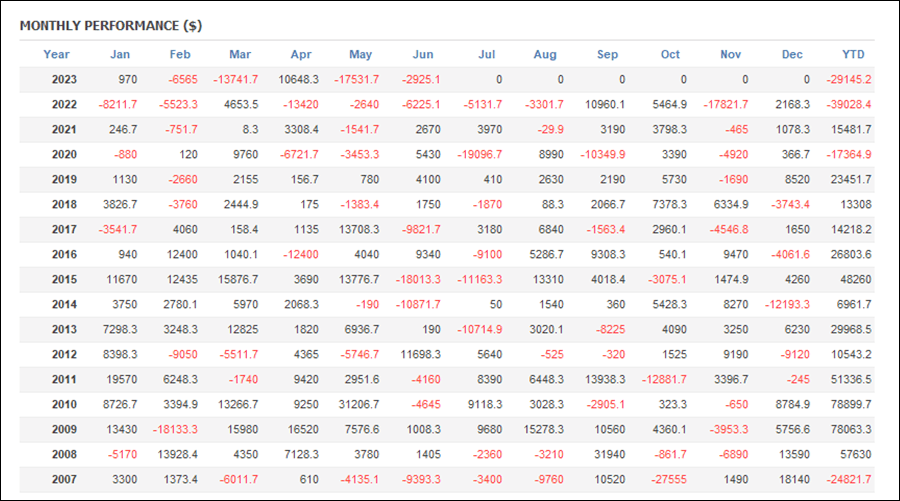The width and height of the screenshot is (900, 501).
Task: Click the 2015 YTD value 48260
Action: (x=855, y=279)
